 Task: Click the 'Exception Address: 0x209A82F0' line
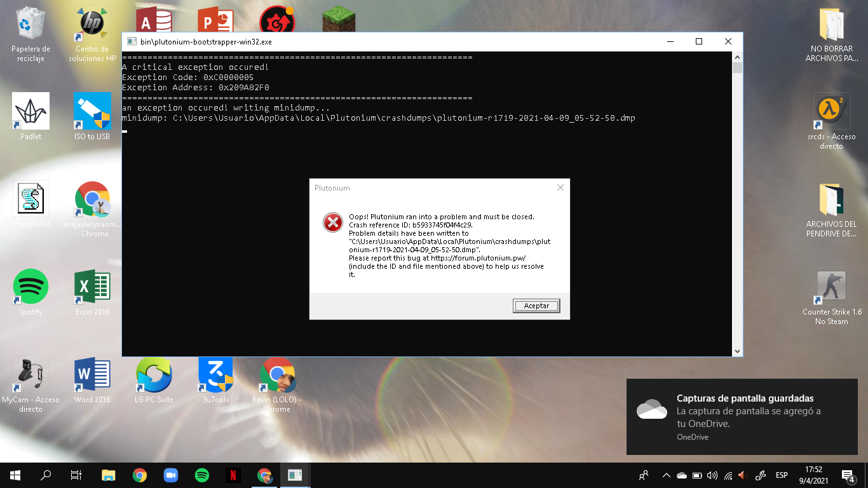coord(196,88)
